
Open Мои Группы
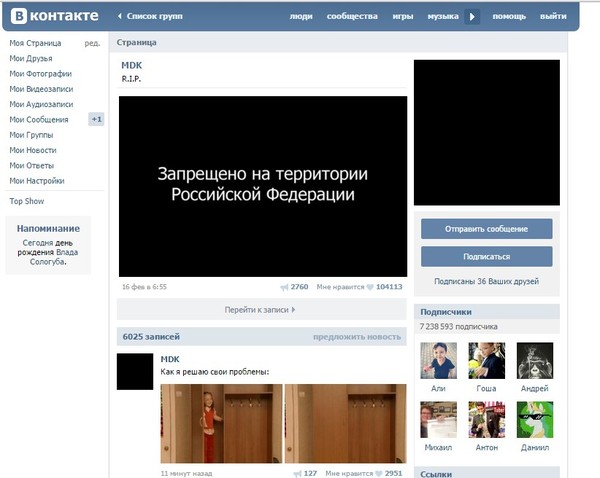pos(31,135)
